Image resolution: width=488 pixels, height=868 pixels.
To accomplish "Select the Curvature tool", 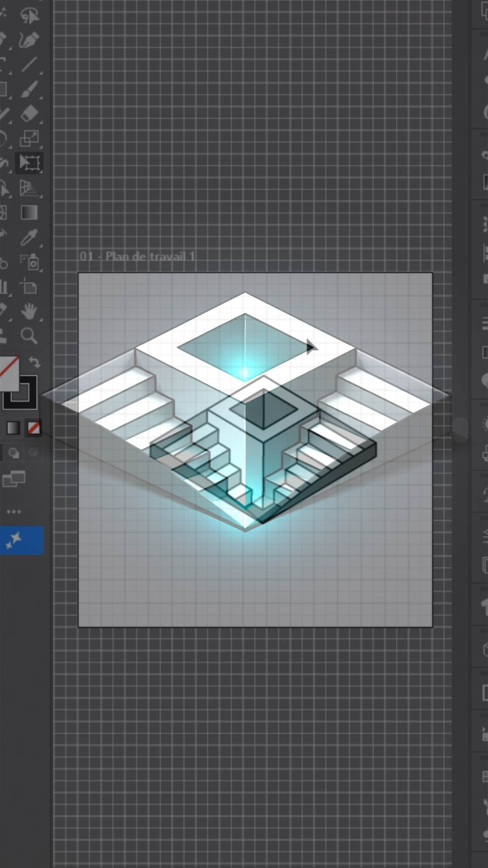I will (x=29, y=40).
